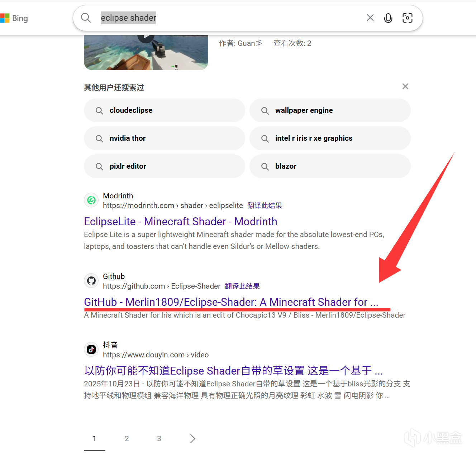Search for related term nvidia thor
The image size is (476, 458).
[x=165, y=138]
